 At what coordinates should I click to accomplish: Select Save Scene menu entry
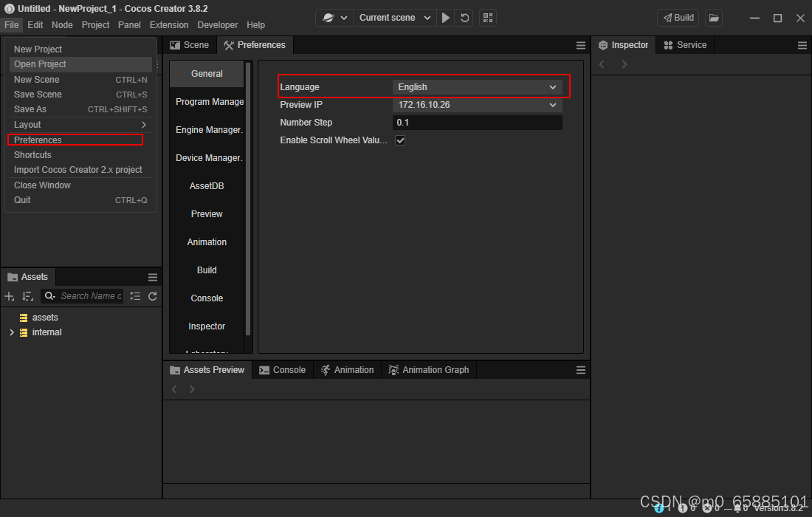pos(80,95)
